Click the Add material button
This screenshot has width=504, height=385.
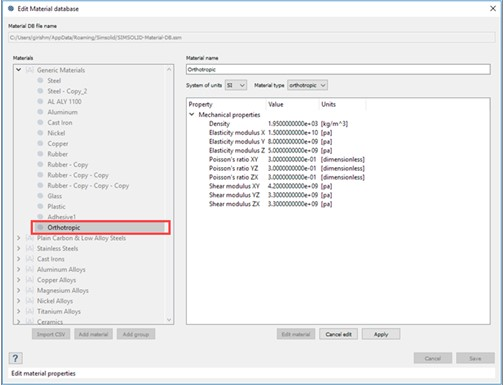[x=93, y=334]
